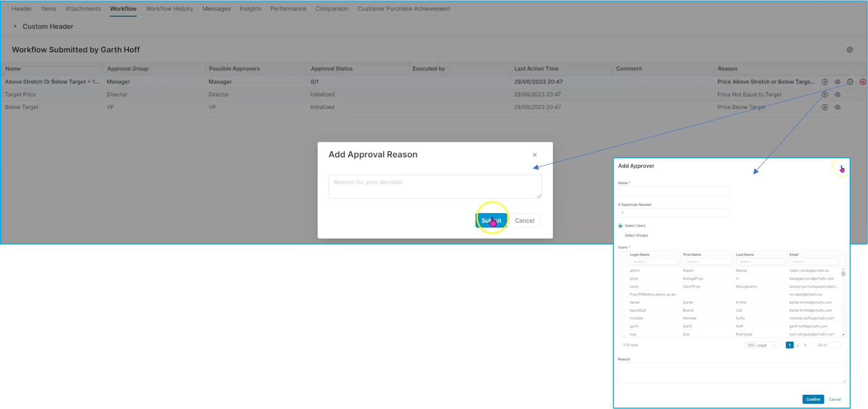Image resolution: width=868 pixels, height=409 pixels.
Task: Tick checkbox for user garth
Action: click(x=623, y=326)
